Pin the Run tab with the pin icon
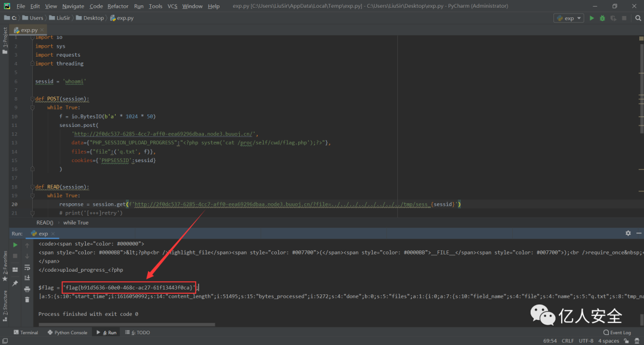The image size is (644, 345). tap(15, 283)
